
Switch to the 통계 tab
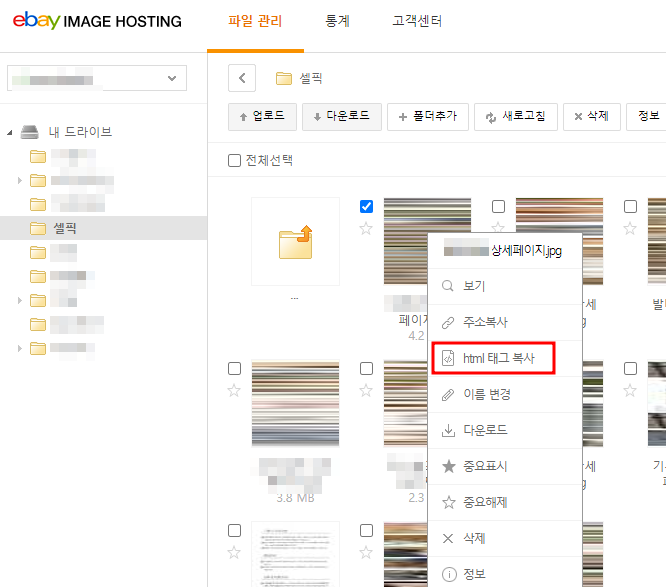point(337,21)
